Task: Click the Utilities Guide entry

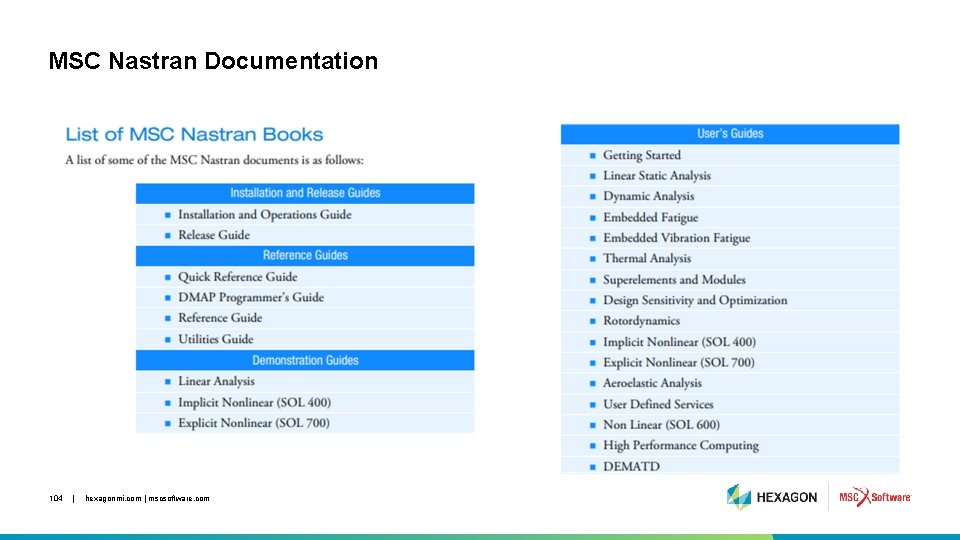Action: click(216, 339)
